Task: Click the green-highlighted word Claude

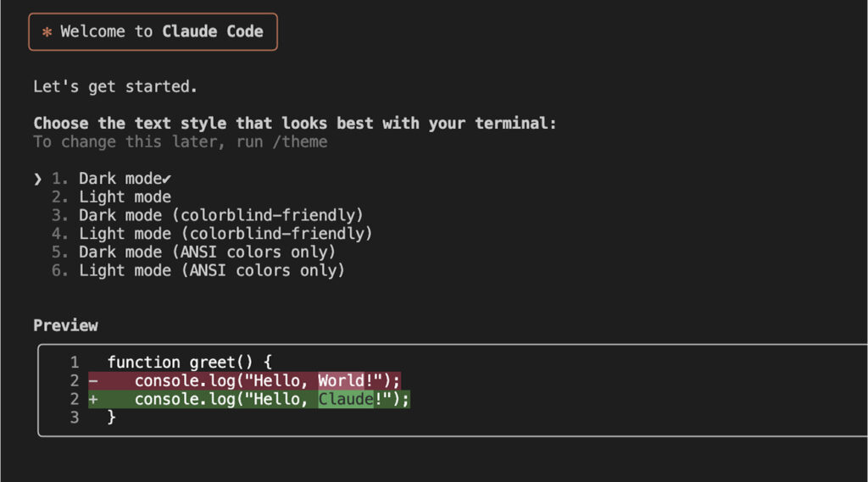Action: coord(346,399)
